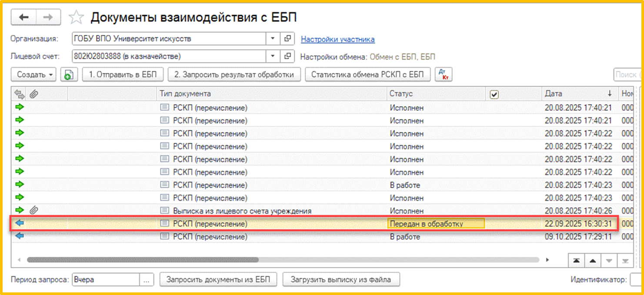Screen dimensions: 644x295
Task: Select В работе status at 20.08.2025 17:40:23
Action: point(436,185)
